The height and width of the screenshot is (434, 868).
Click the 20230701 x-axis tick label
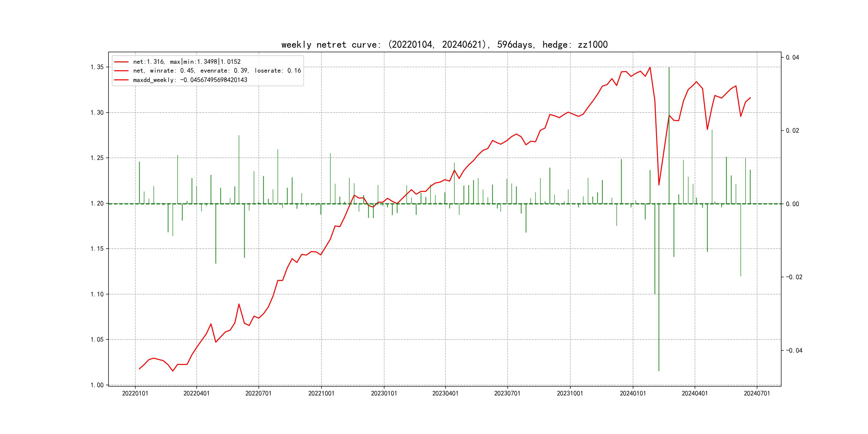[507, 394]
